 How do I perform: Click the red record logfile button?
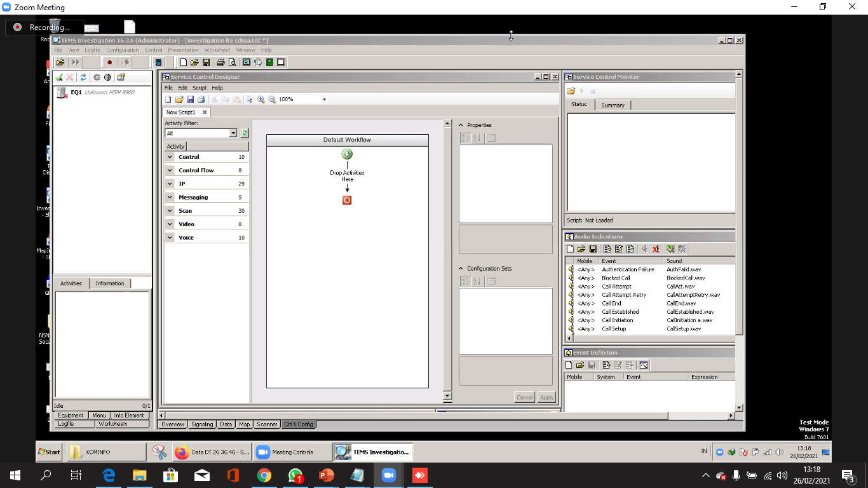pyautogui.click(x=109, y=62)
